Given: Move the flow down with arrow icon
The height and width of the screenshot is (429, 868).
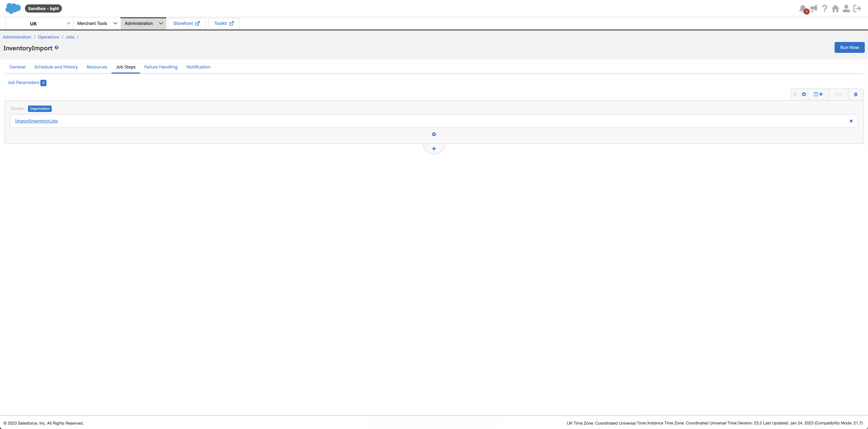Looking at the screenshot, I should [x=804, y=94].
